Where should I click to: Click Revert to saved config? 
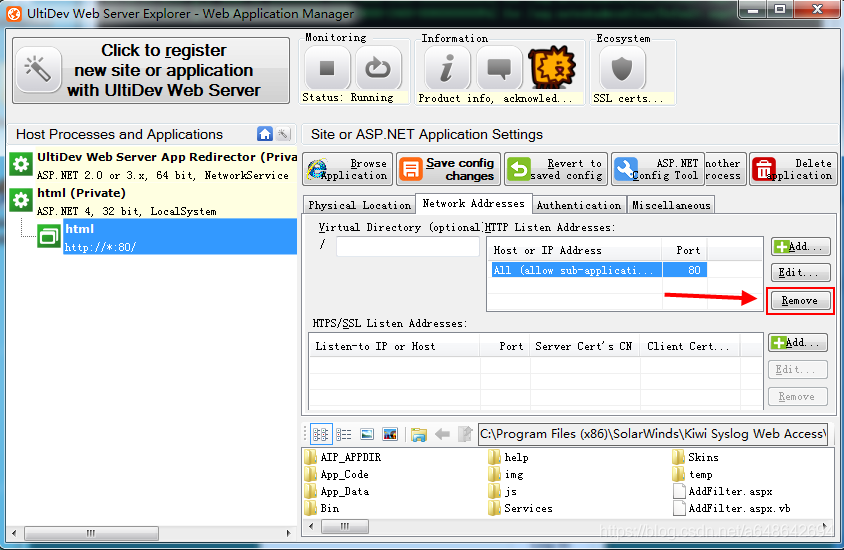555,169
